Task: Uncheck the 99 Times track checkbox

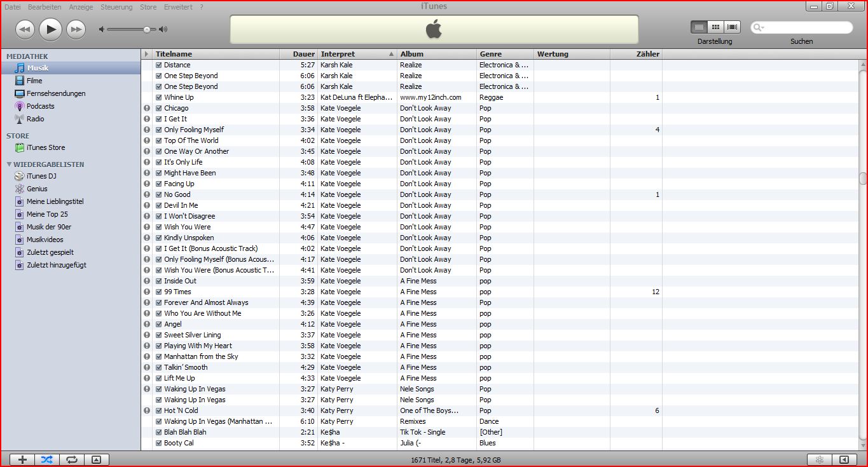Action: (x=159, y=292)
